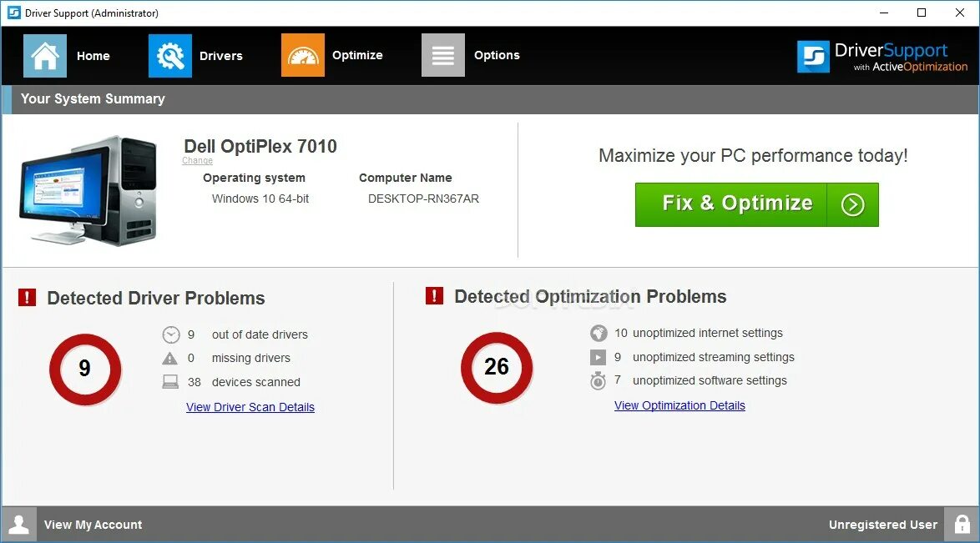Click the DESKTOP-RN367AR computer name
The height and width of the screenshot is (543, 980).
pos(423,199)
